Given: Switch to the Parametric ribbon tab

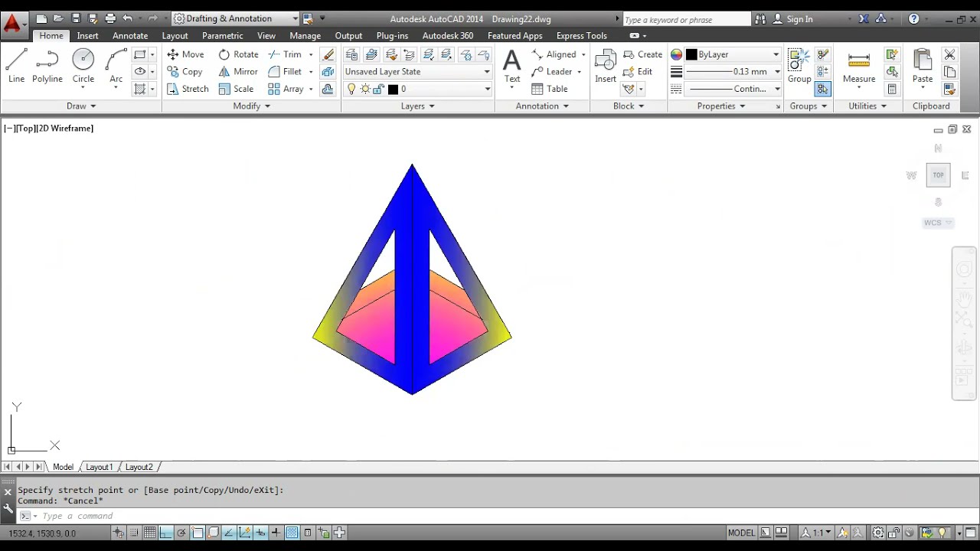Looking at the screenshot, I should click(222, 35).
